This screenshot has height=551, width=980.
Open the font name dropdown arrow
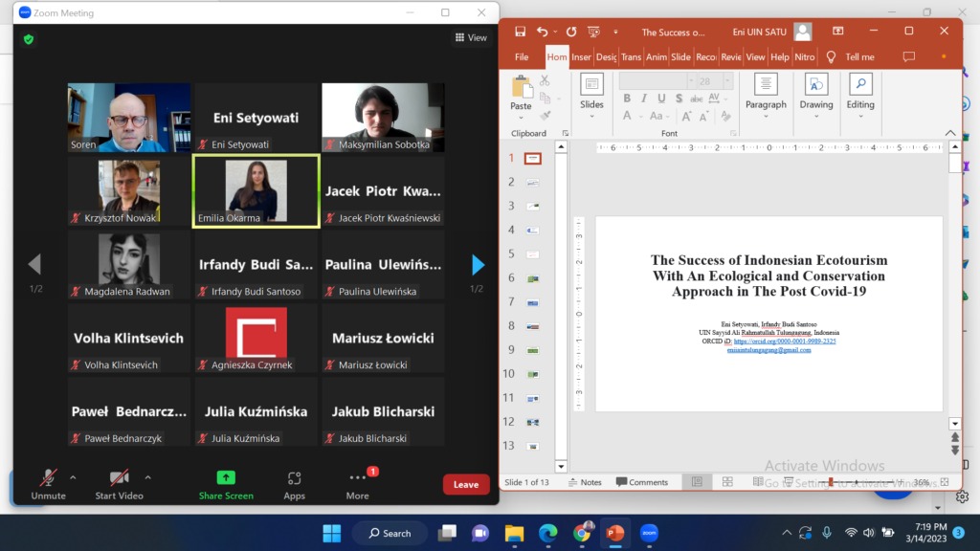(x=691, y=80)
